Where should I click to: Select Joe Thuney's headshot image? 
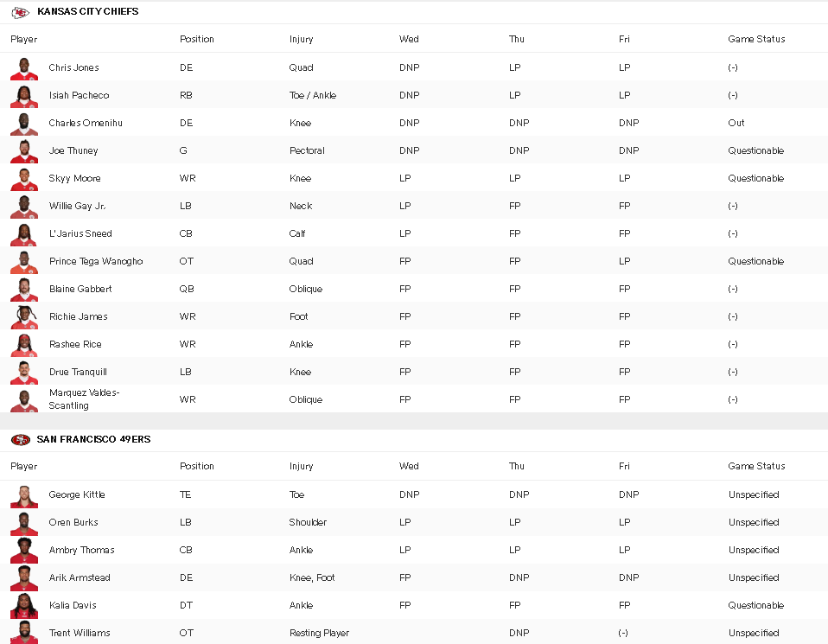24,151
